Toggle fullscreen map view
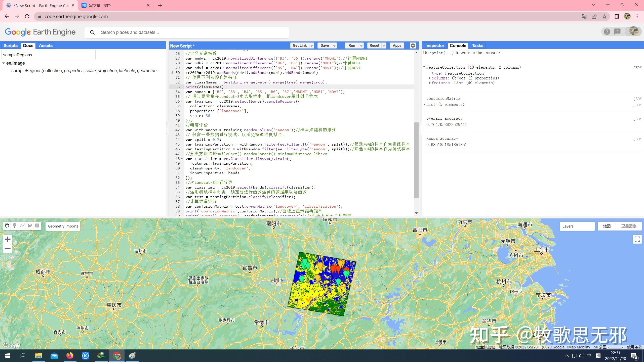Viewport: 644px width, 362px height. [x=637, y=239]
